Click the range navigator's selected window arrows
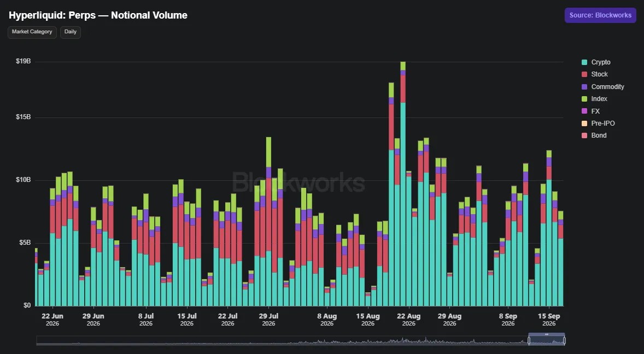 (547, 334)
